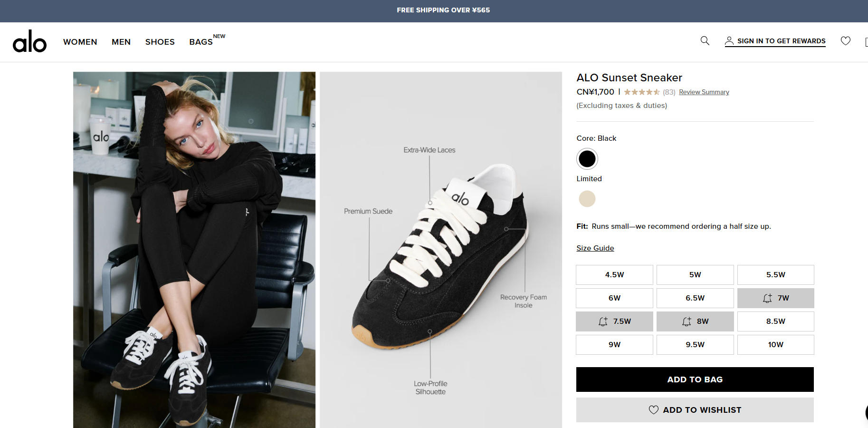This screenshot has height=428, width=868.
Task: Click the notify bell on size 8W
Action: [x=687, y=321]
